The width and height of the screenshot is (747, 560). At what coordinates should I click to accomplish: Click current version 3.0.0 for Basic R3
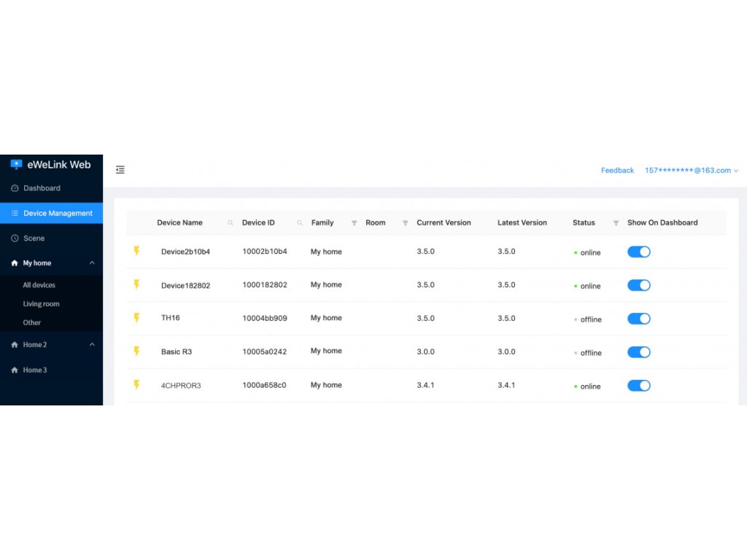tap(425, 352)
